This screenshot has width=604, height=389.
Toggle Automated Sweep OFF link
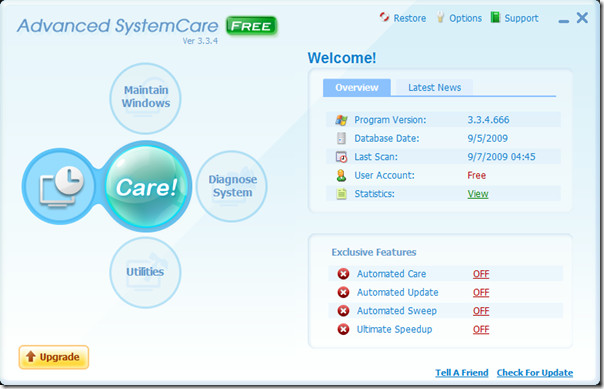click(x=481, y=311)
